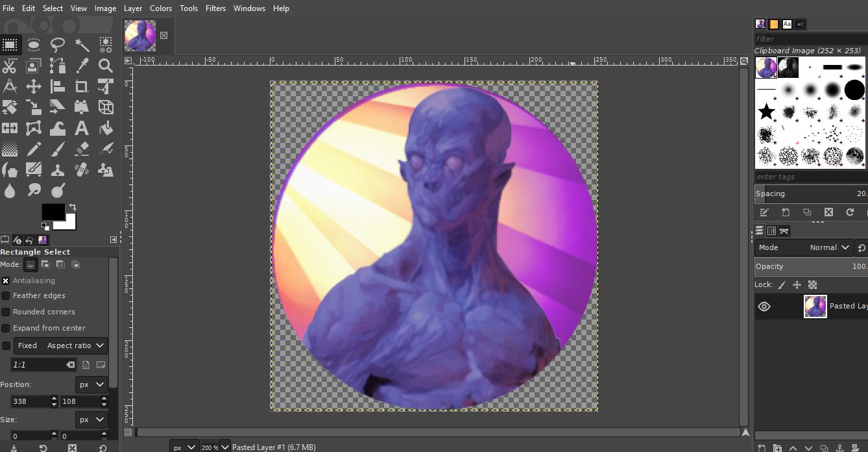Choose the Crop tool

[82, 86]
